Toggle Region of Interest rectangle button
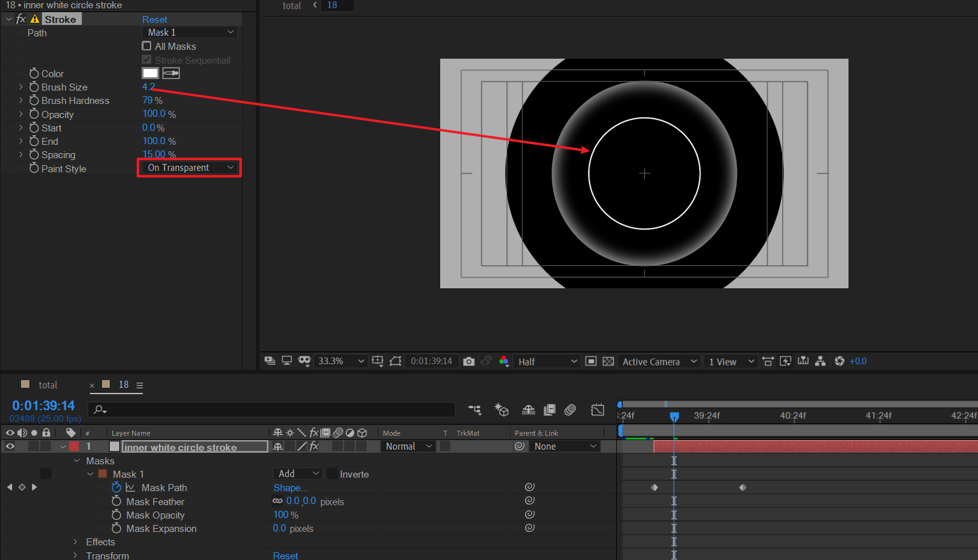Screen dimensions: 978x560 click(591, 361)
